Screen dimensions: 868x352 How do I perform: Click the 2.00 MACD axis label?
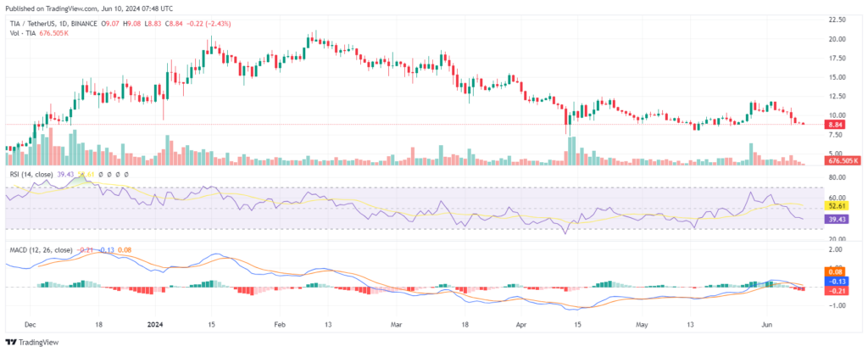(x=835, y=250)
